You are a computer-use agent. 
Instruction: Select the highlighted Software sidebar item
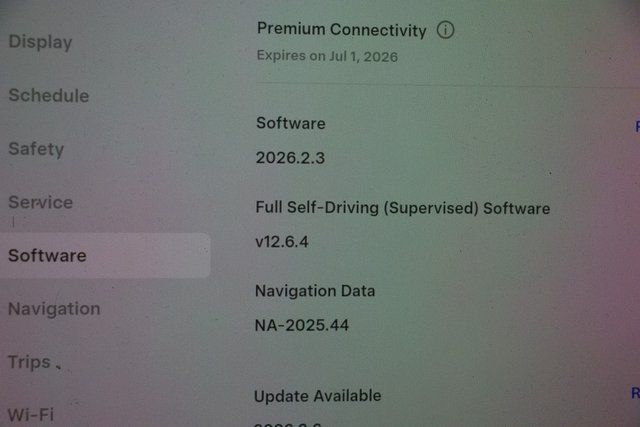[x=105, y=256]
